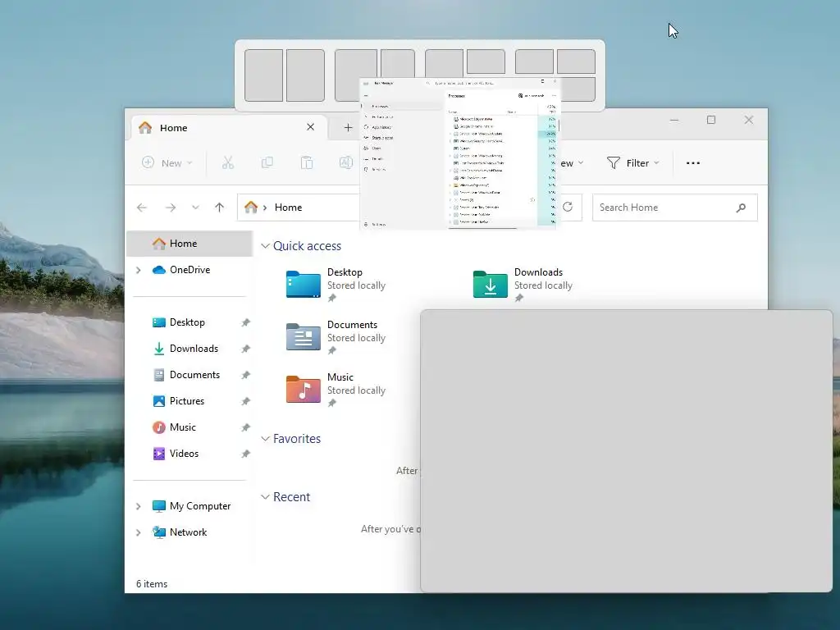
Task: Choose right half zone of two-column snap layout
Action: [305, 75]
